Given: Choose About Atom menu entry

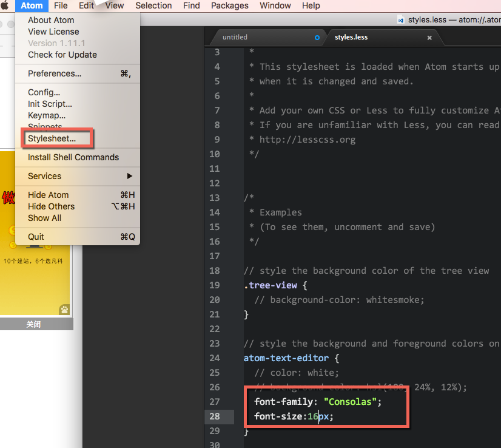Looking at the screenshot, I should (x=78, y=20).
